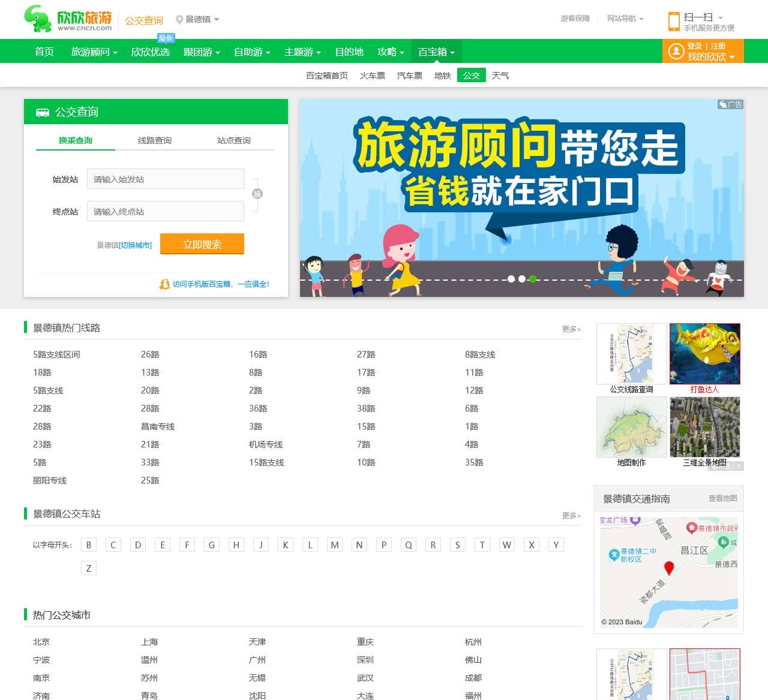This screenshot has width=768, height=700.
Task: Click the 广告 badge on the banner
Action: pyautogui.click(x=730, y=104)
